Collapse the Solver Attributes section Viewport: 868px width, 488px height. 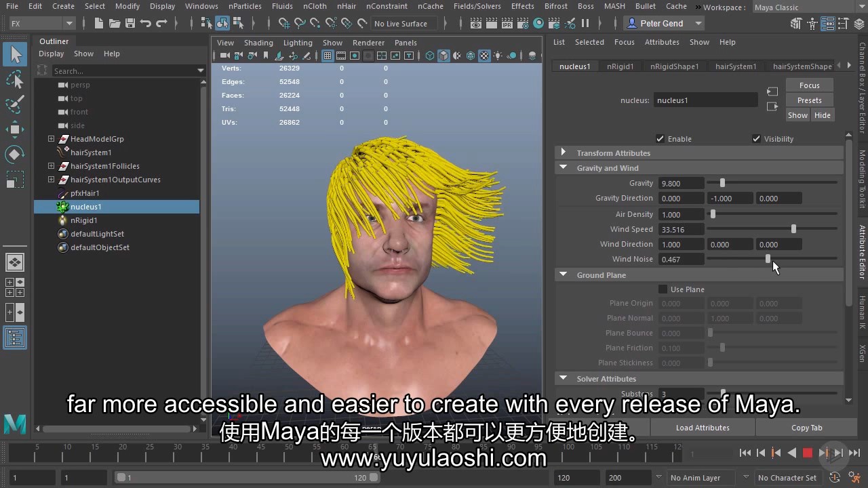click(563, 378)
